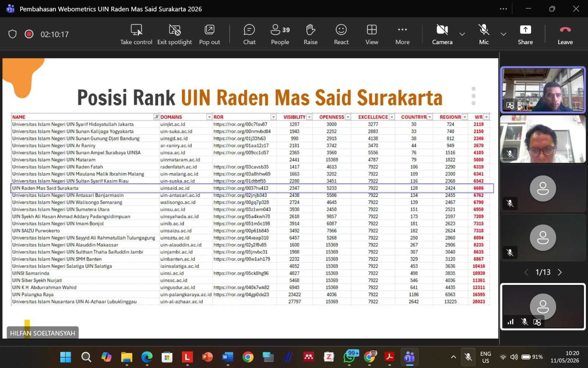Toggle the Camera on
588x368 pixels.
point(442,35)
